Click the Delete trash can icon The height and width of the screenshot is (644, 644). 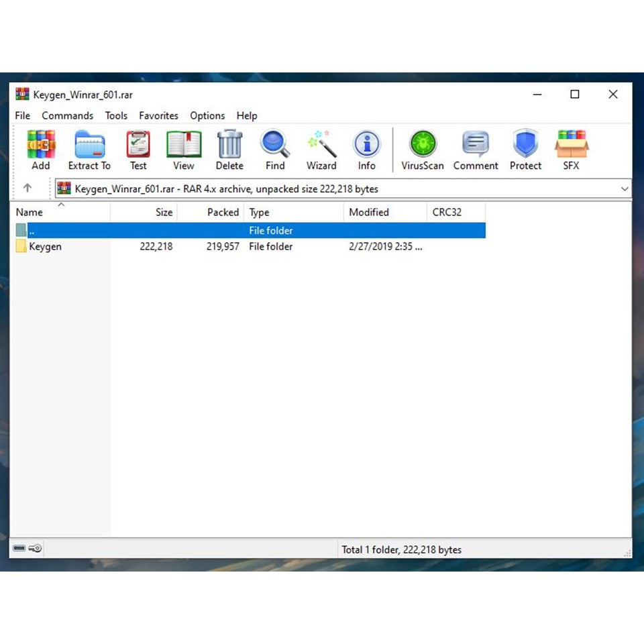pos(229,150)
